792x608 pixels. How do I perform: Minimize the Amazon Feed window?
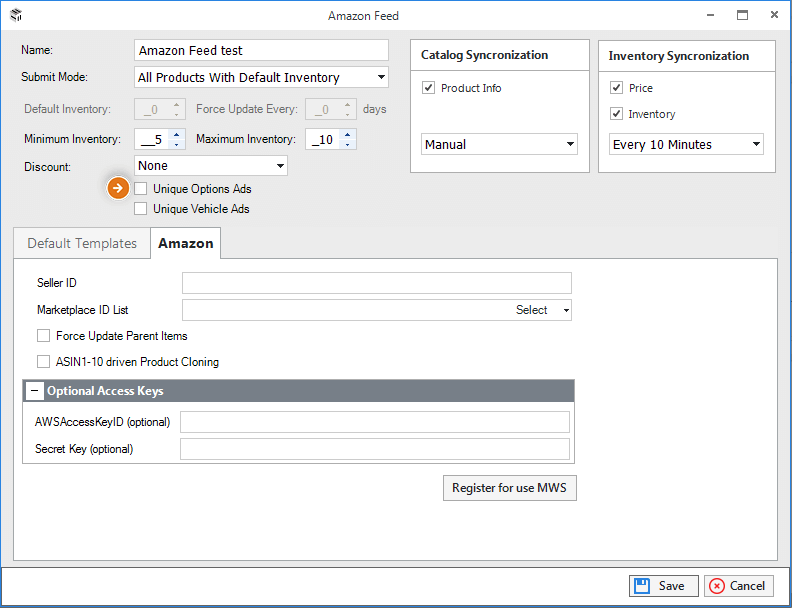tap(711, 15)
